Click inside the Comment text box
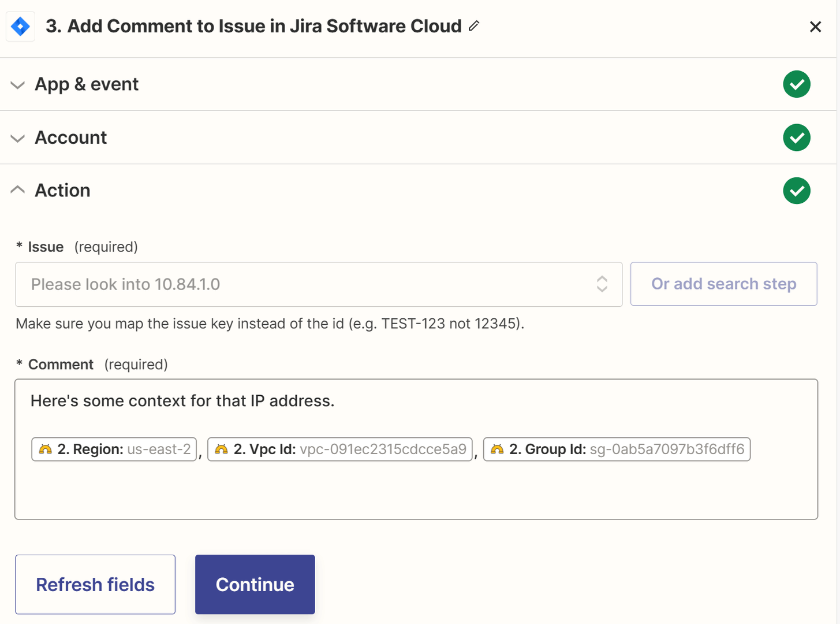This screenshot has height=624, width=840. coord(416,450)
